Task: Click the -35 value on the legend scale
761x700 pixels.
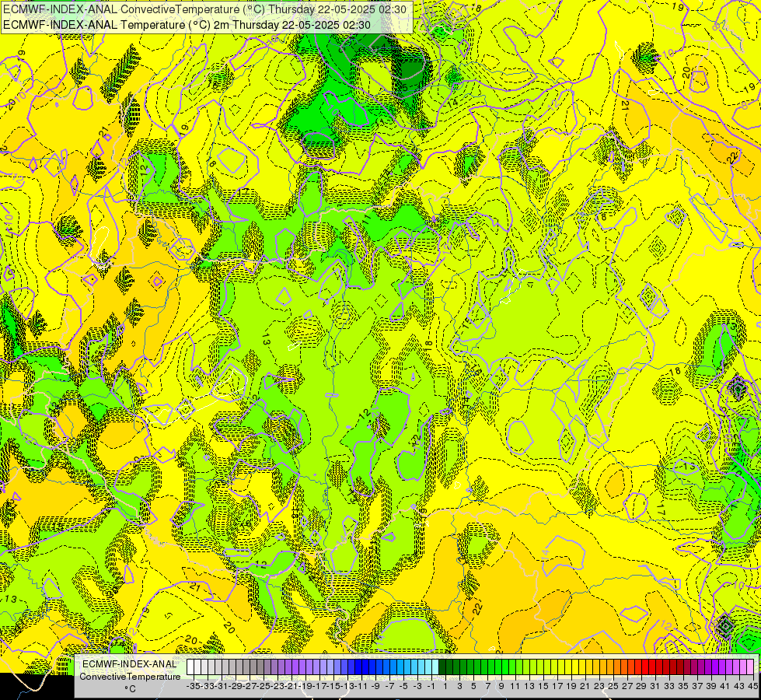Action: [194, 686]
